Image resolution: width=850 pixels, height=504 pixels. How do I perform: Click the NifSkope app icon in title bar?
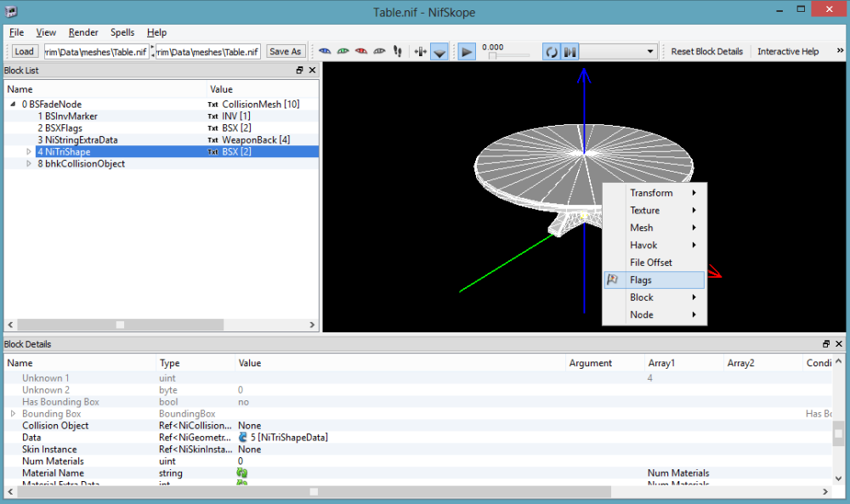click(x=11, y=11)
